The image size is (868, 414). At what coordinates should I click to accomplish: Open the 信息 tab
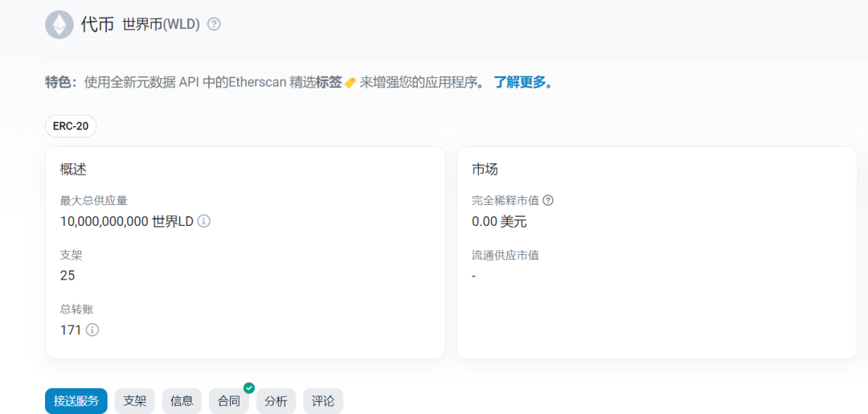pyautogui.click(x=182, y=401)
